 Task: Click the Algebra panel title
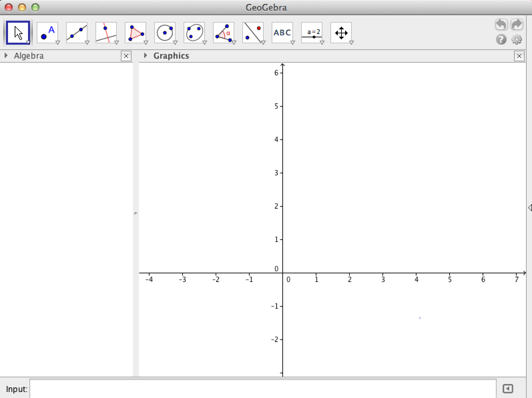(29, 56)
